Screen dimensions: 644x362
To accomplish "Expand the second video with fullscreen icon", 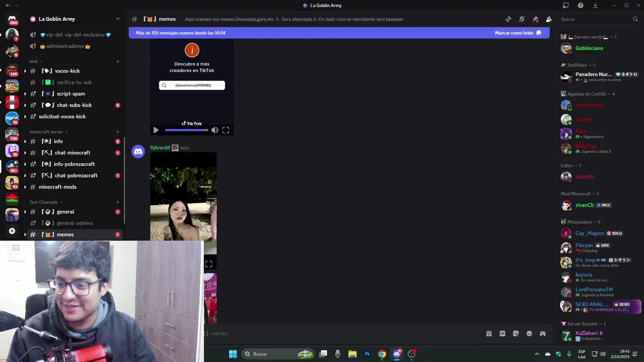I will pos(209,264).
